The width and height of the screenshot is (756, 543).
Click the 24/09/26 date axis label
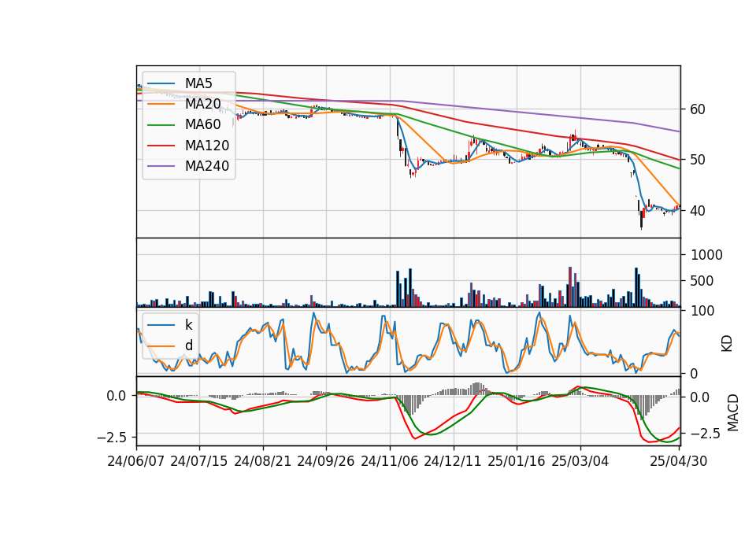326,461
